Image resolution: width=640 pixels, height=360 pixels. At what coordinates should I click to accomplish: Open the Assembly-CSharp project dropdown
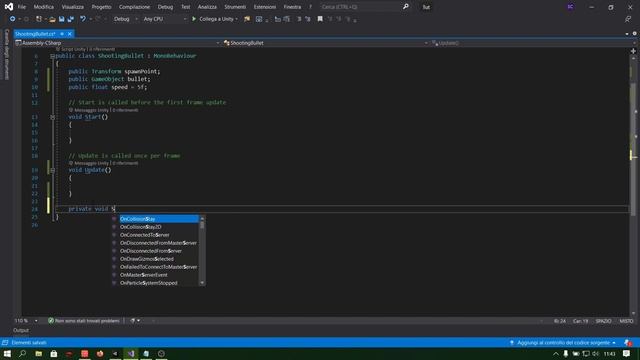[118, 43]
